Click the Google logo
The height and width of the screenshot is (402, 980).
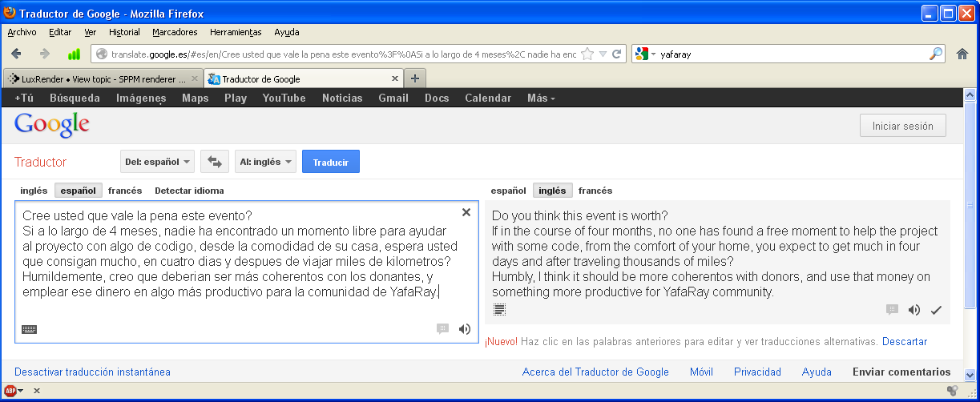coord(51,125)
